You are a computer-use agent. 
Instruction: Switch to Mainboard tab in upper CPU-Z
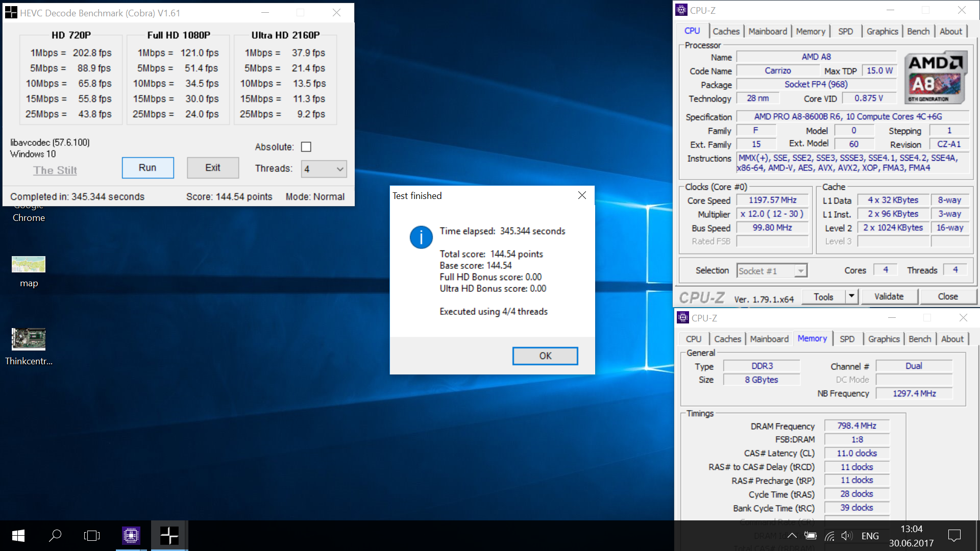[768, 31]
